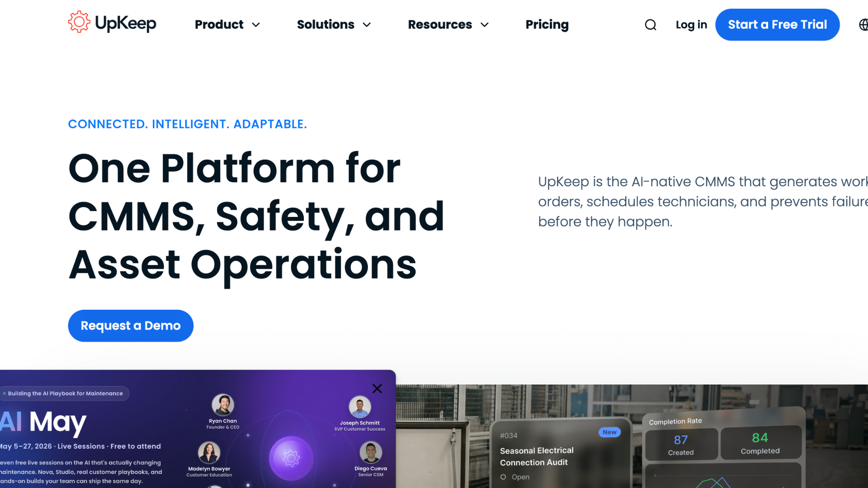Click Ryan Chan's avatar photo

tap(223, 404)
